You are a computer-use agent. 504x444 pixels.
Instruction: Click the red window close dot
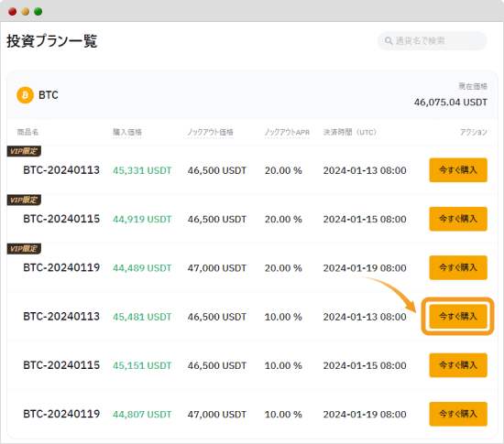point(13,12)
